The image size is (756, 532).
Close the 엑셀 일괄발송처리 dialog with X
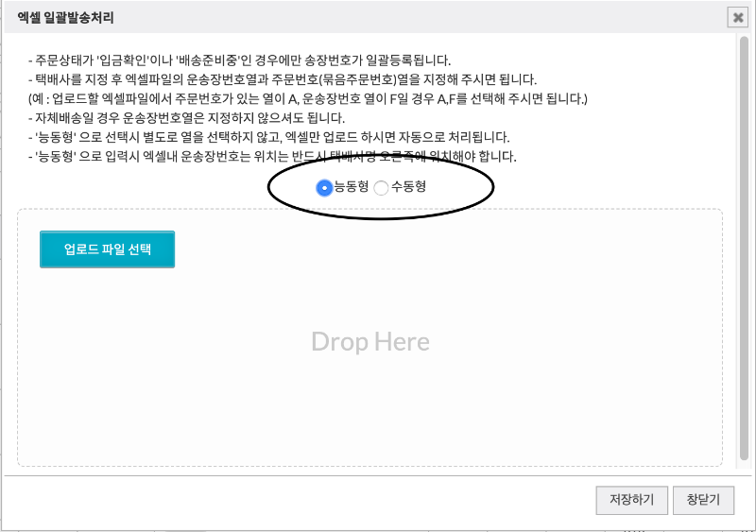(738, 18)
